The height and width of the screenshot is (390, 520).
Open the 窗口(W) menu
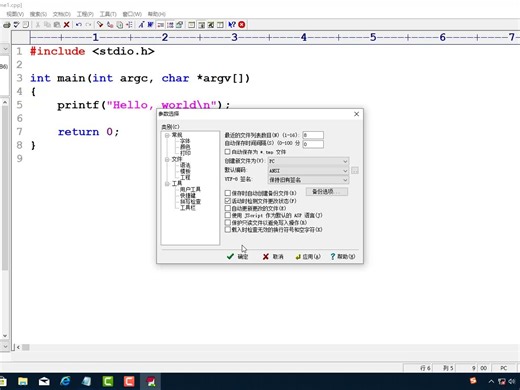point(132,14)
